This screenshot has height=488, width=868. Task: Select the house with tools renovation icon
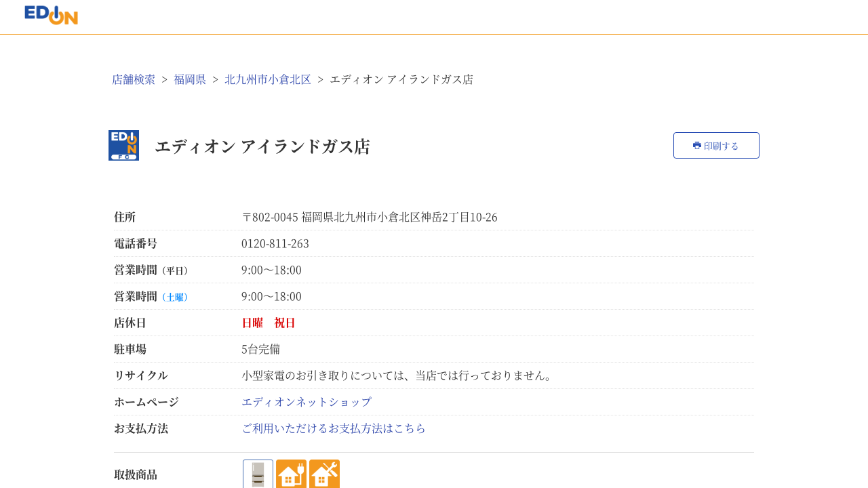(324, 474)
